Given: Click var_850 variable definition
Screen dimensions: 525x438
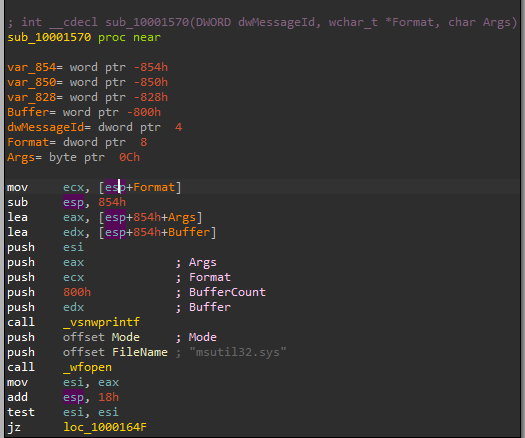Looking at the screenshot, I should coord(87,82).
